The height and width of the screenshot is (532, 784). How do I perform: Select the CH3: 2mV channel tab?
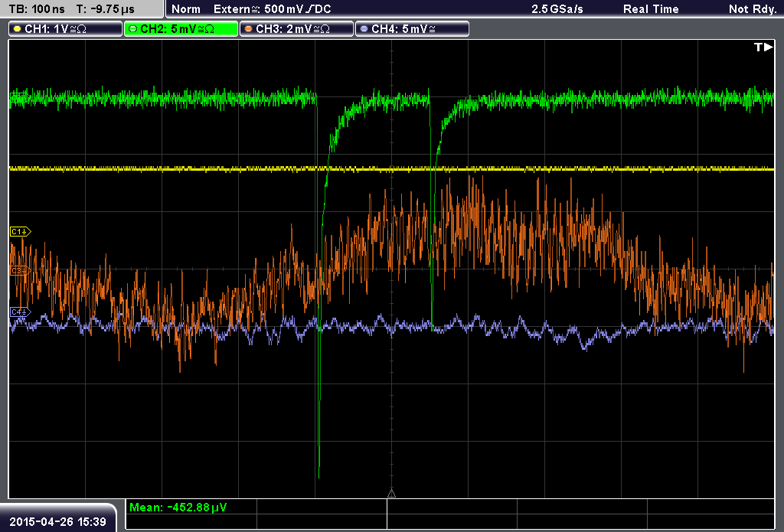pyautogui.click(x=296, y=29)
